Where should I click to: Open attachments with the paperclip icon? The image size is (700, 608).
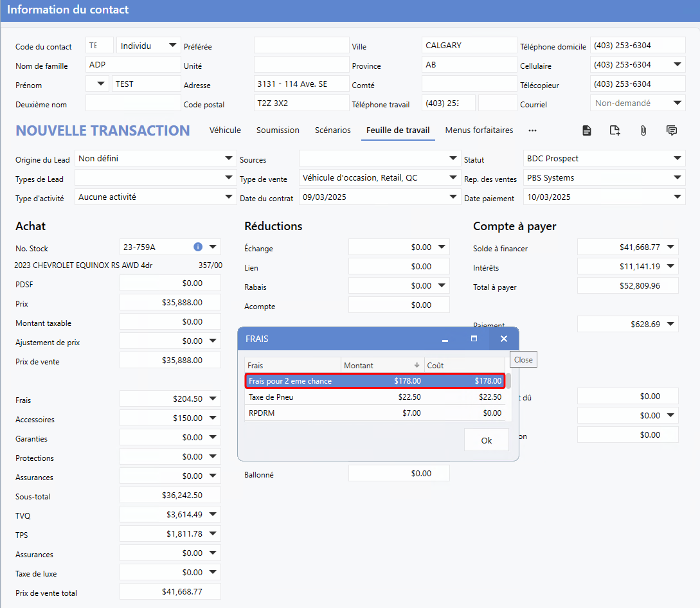(x=643, y=130)
